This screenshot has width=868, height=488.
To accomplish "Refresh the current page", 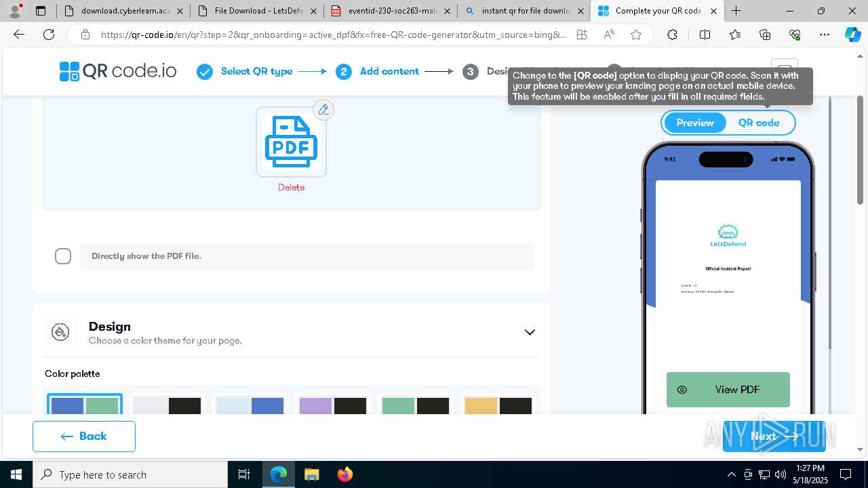I will [x=49, y=35].
